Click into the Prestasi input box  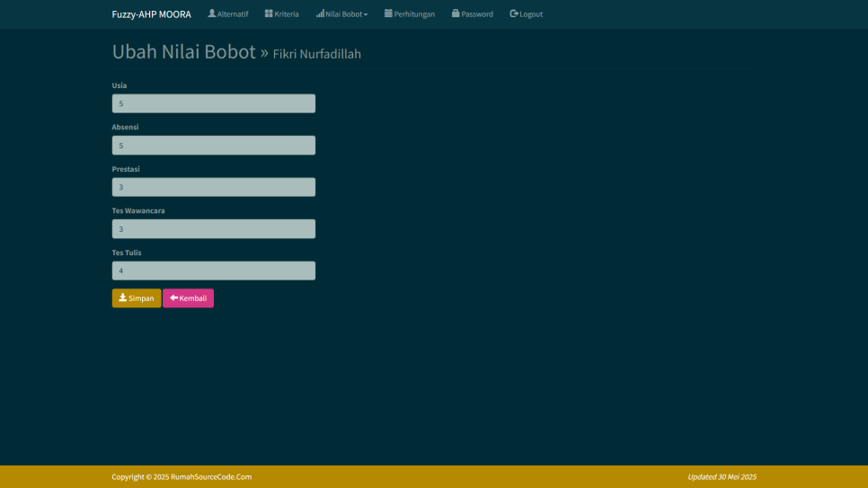pyautogui.click(x=213, y=187)
